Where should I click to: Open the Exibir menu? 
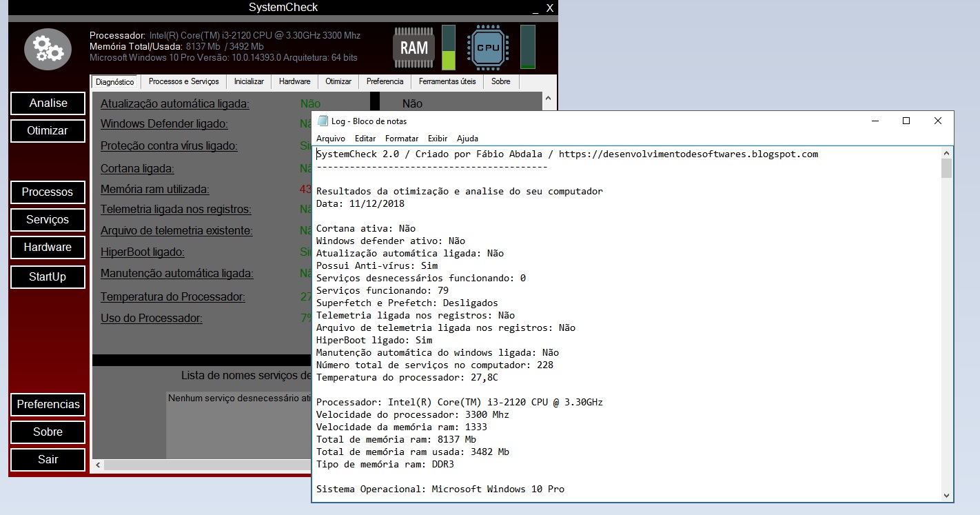437,138
